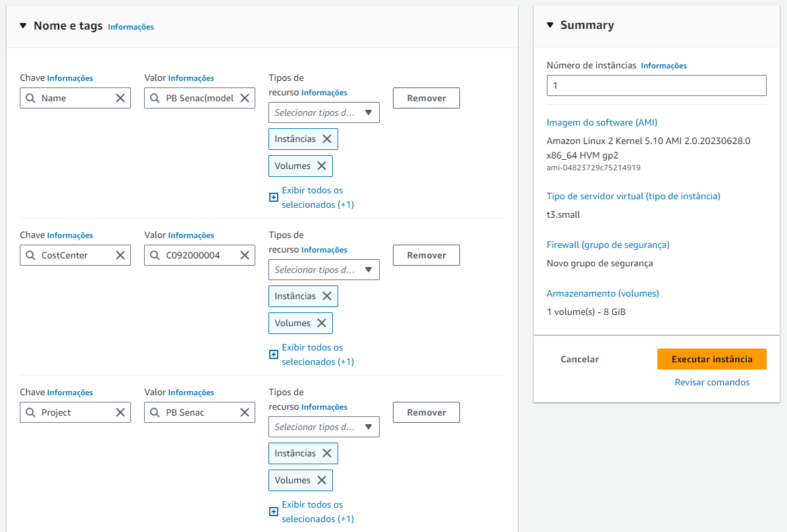The height and width of the screenshot is (532, 787).
Task: Click the Cancelar button
Action: pos(579,359)
